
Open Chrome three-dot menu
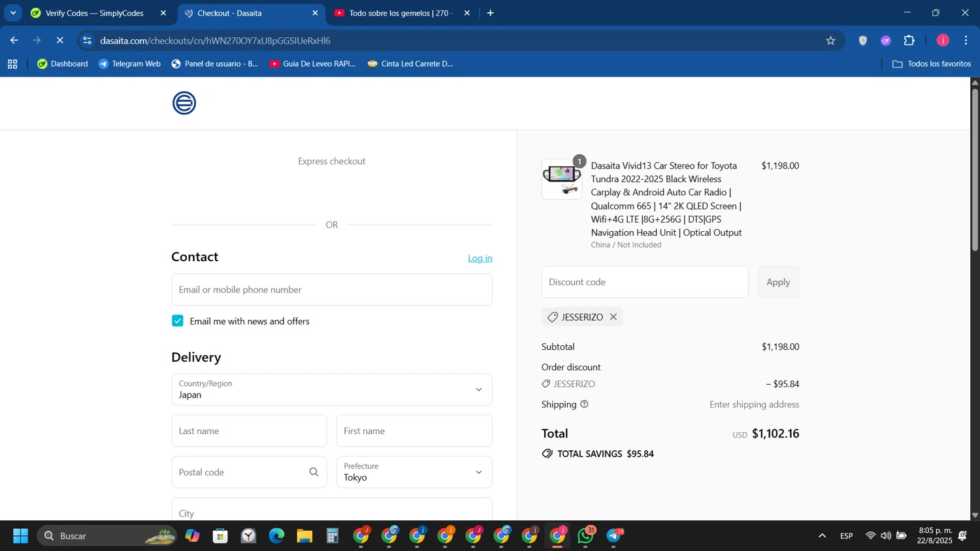(x=966, y=40)
